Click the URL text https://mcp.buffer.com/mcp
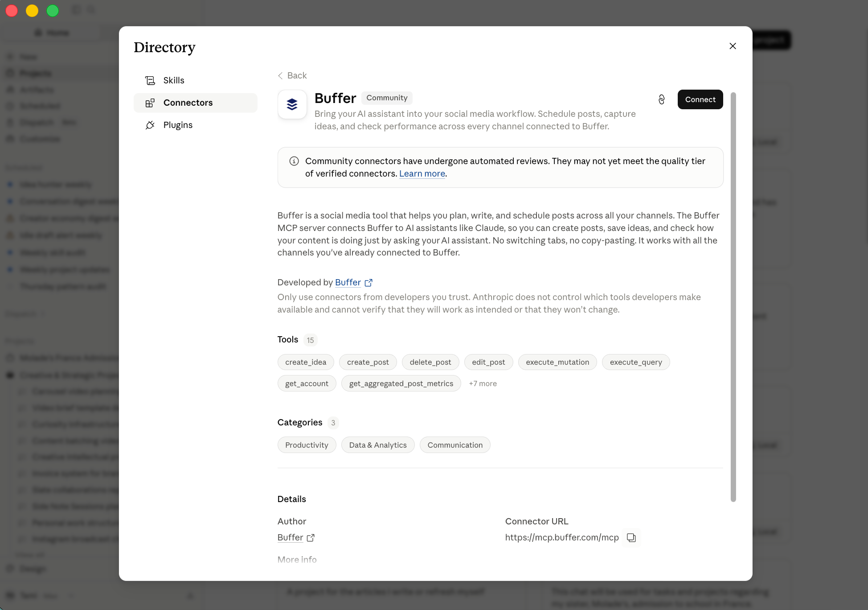 [x=562, y=537]
